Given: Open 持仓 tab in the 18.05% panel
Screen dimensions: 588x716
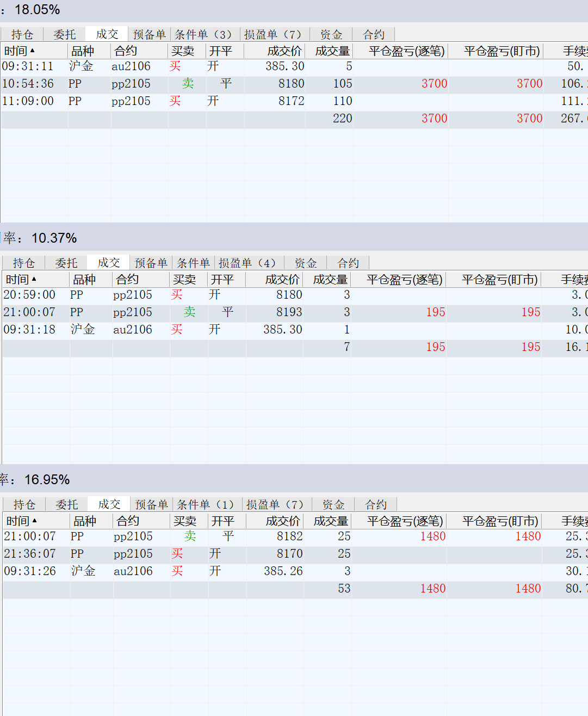Looking at the screenshot, I should pos(22,35).
